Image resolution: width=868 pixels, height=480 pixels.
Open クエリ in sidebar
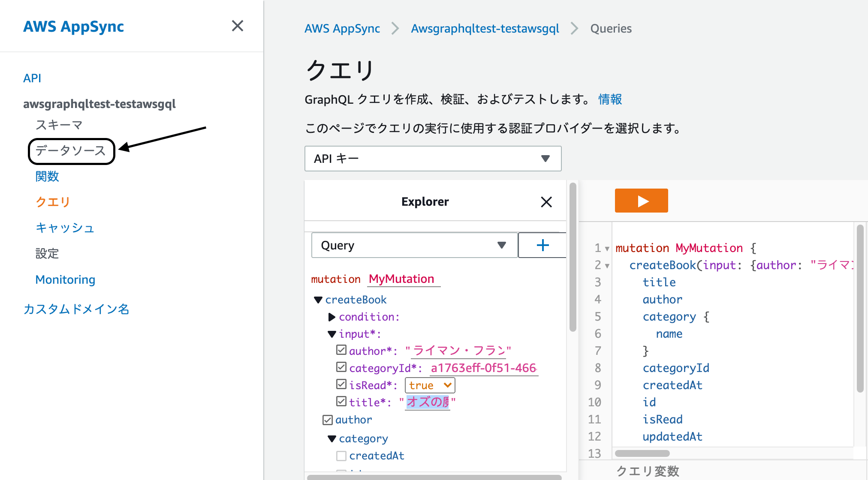pyautogui.click(x=53, y=202)
